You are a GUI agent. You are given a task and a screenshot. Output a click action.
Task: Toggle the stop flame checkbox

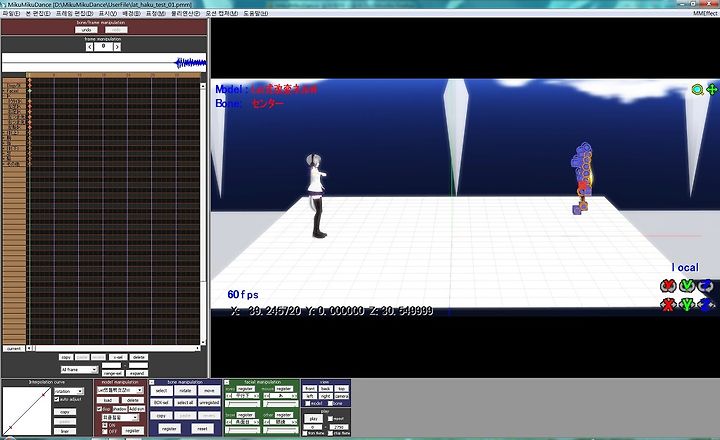tap(330, 433)
